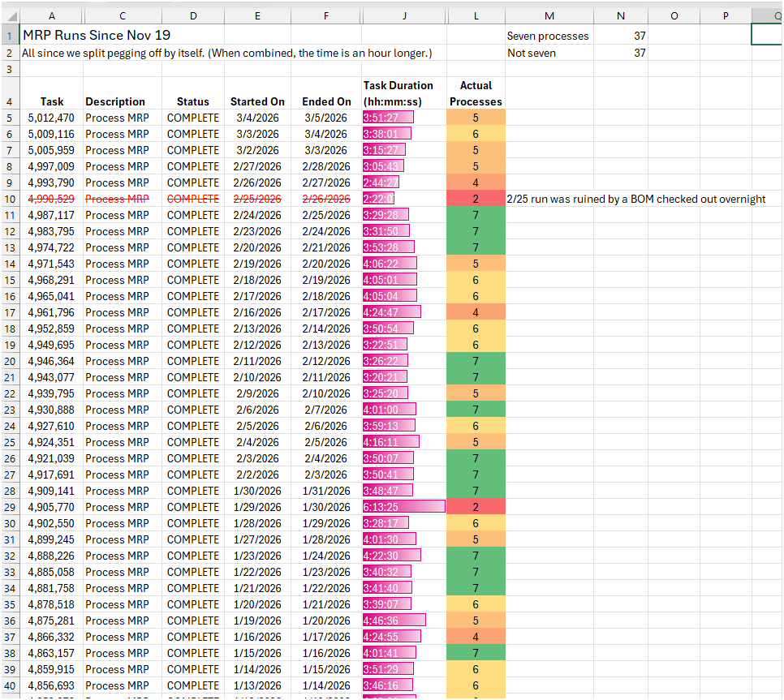Click the struck-through task 4,990,529 cell
784x700 pixels.
tap(52, 199)
